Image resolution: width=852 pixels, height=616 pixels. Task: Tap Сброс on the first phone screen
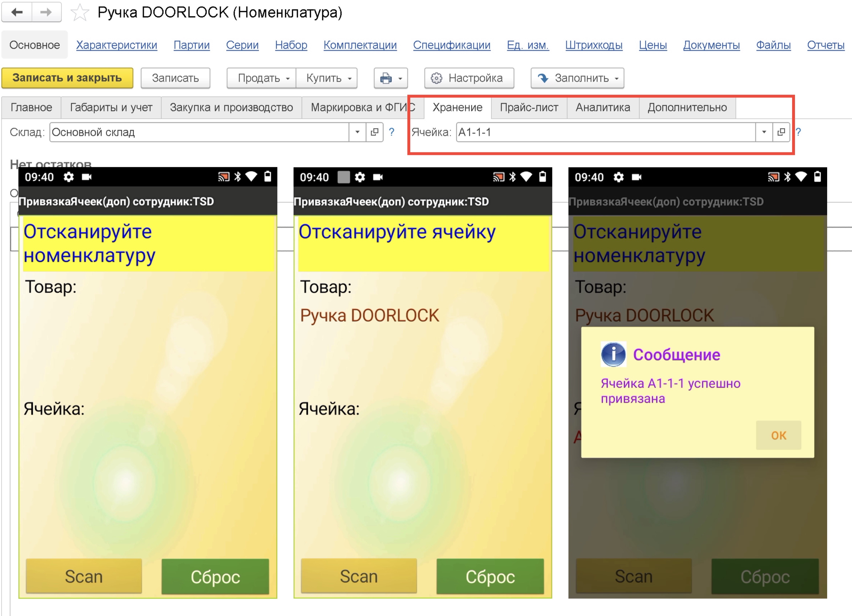[215, 576]
